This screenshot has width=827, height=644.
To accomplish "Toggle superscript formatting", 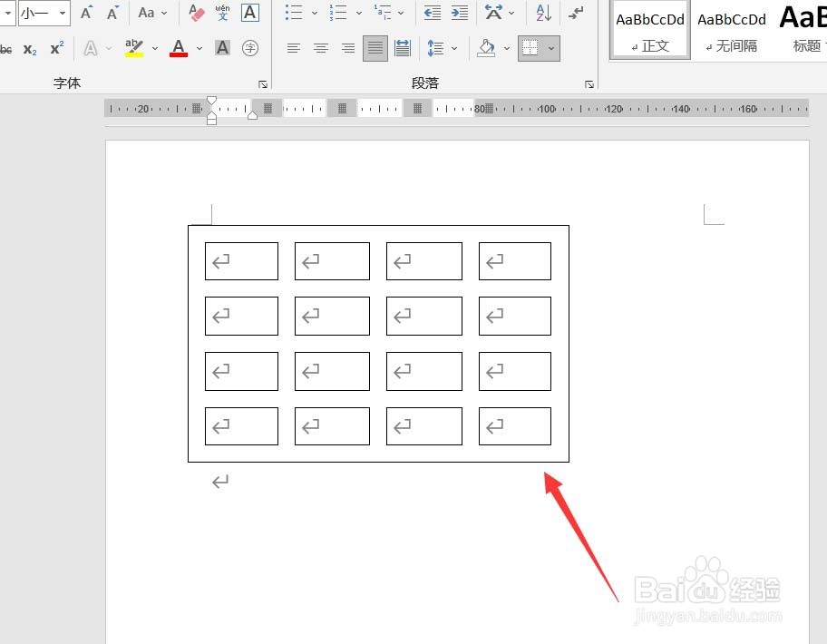I will (x=57, y=48).
